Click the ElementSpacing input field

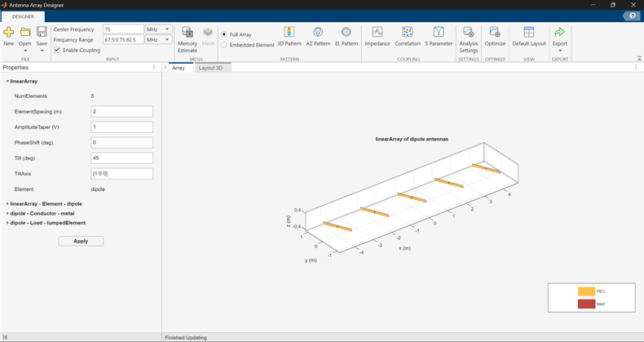point(122,111)
